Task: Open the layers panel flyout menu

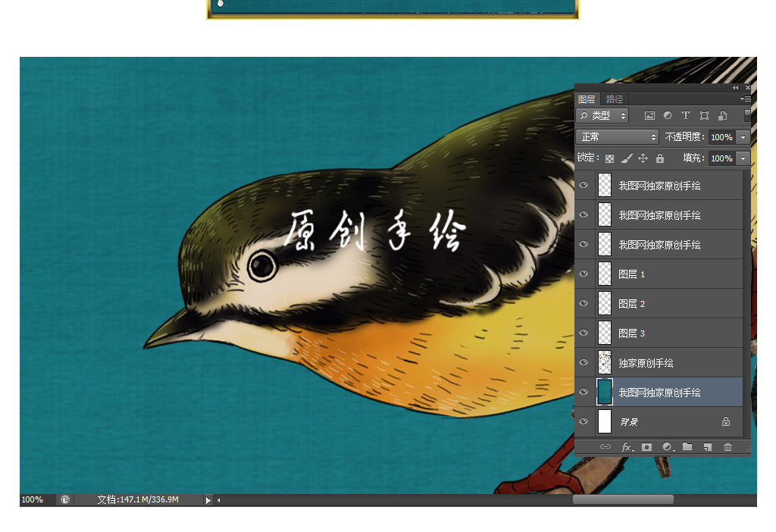Action: 745,99
